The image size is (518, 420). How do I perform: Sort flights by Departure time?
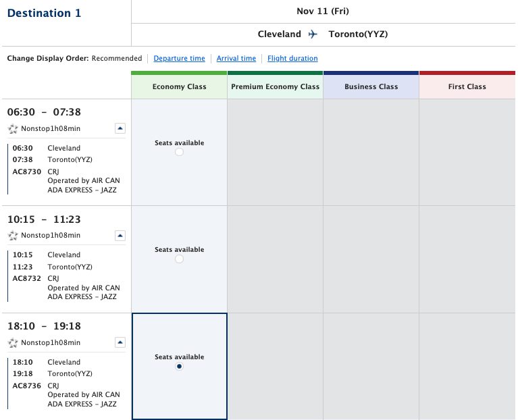click(x=179, y=59)
